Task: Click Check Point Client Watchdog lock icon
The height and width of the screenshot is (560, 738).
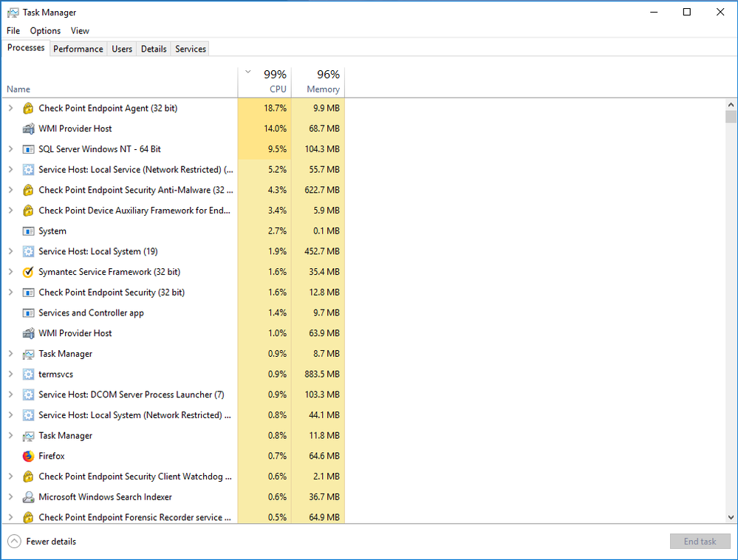Action: click(28, 477)
